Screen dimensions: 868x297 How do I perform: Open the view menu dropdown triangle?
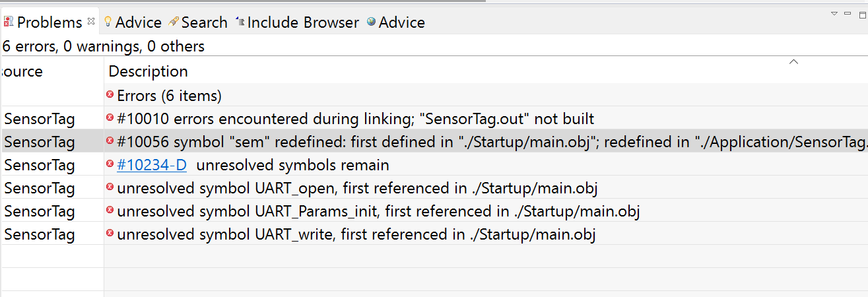pyautogui.click(x=834, y=13)
